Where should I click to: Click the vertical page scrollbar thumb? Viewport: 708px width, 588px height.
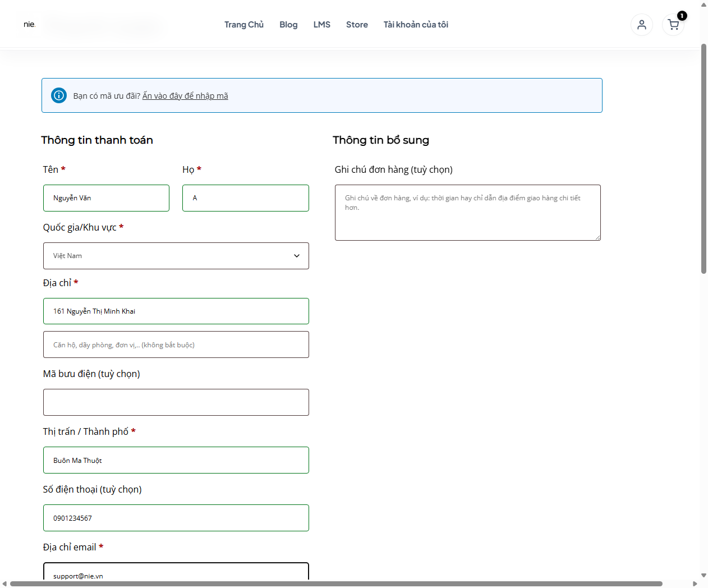click(x=704, y=159)
